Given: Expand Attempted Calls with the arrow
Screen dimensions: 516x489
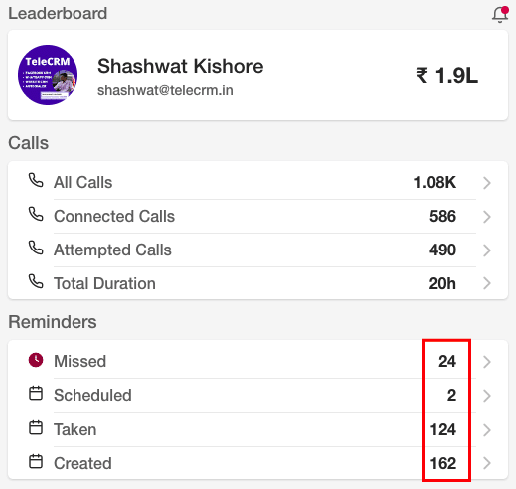Looking at the screenshot, I should click(x=487, y=250).
